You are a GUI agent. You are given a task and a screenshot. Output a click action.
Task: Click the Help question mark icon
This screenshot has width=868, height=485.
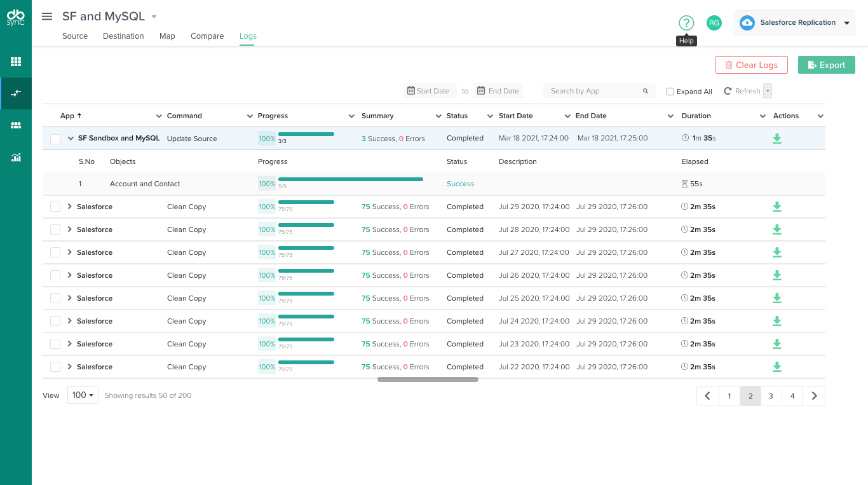[686, 23]
